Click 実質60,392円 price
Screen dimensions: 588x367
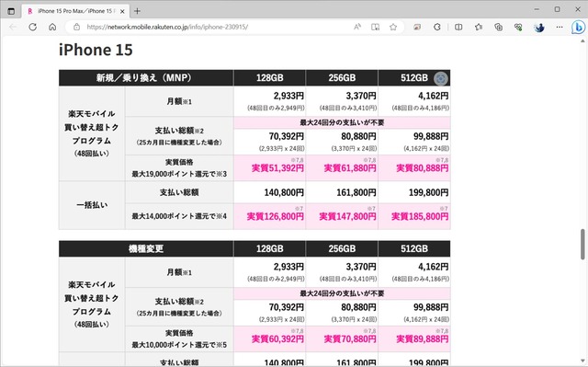coord(277,338)
